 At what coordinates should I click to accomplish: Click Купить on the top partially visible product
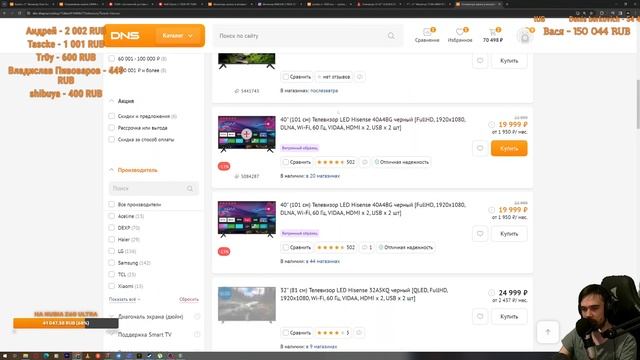pyautogui.click(x=509, y=61)
